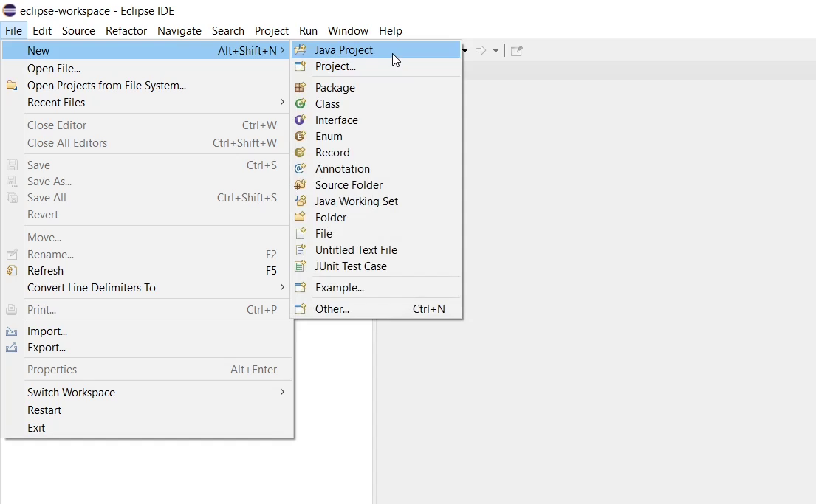This screenshot has width=816, height=504.
Task: Open Properties from the File menu
Action: tap(148, 369)
